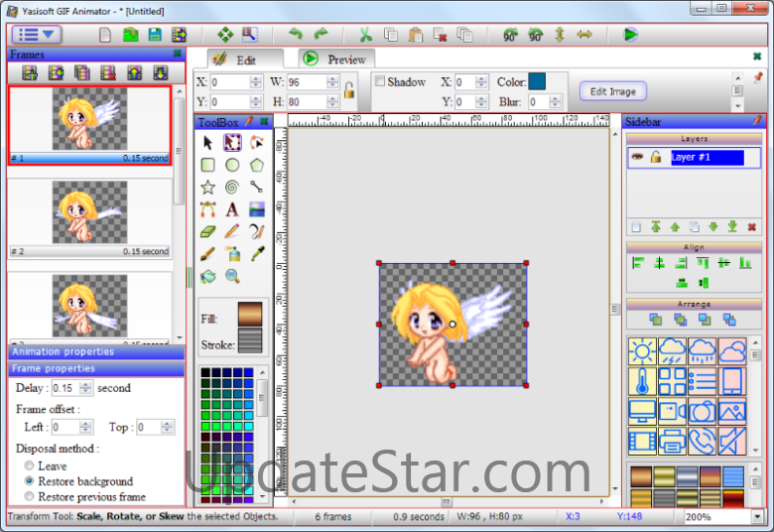Cut selection with the scissors icon

365,35
